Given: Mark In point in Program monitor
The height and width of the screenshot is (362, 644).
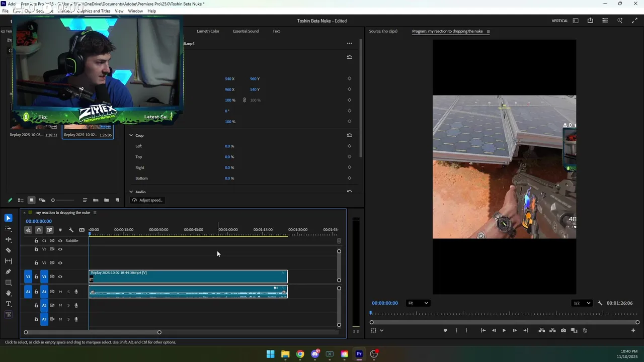Looking at the screenshot, I should point(456,330).
